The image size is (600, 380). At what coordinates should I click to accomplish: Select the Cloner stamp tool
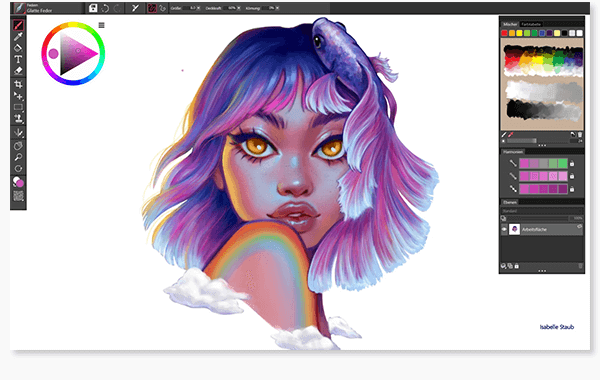pyautogui.click(x=18, y=119)
